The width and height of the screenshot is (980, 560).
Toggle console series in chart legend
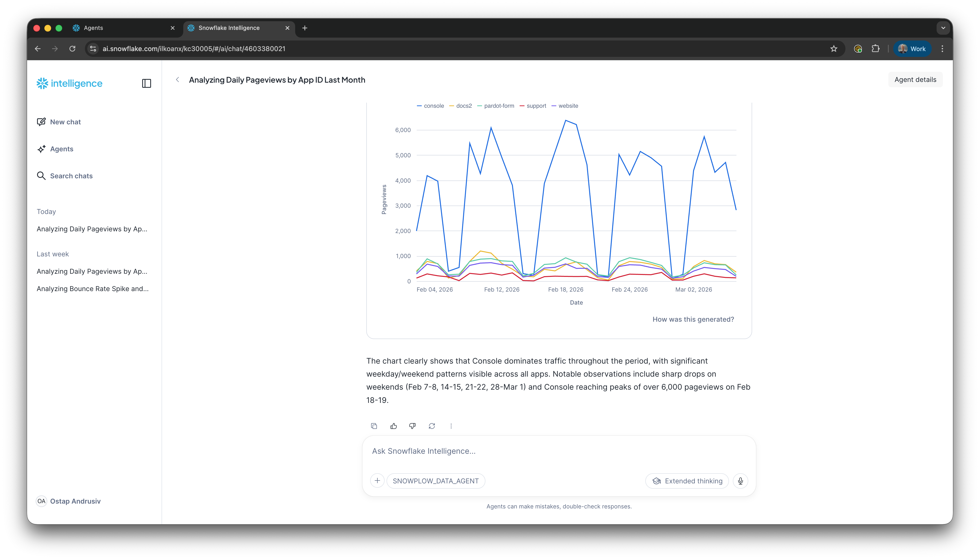(x=430, y=106)
